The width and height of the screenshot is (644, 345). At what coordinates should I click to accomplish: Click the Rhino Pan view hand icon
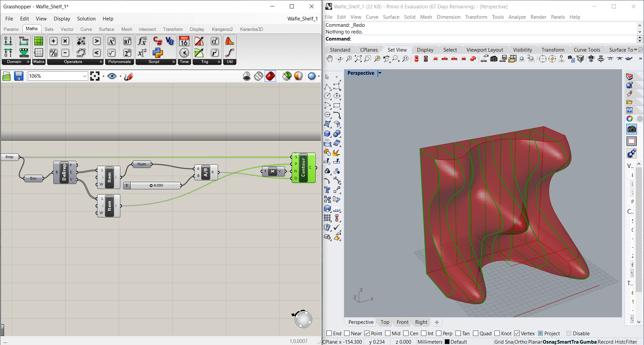pyautogui.click(x=329, y=59)
